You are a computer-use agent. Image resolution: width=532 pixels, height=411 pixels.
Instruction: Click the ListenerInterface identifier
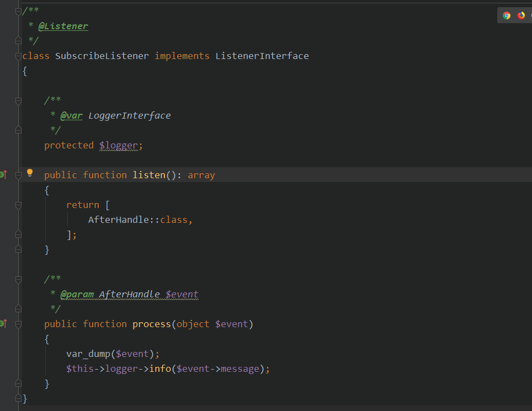coord(262,56)
